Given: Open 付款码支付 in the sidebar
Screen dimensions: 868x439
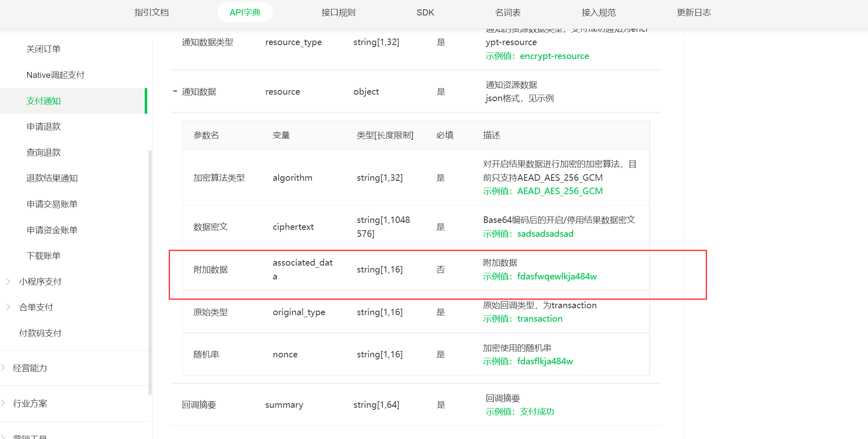Looking at the screenshot, I should pos(40,333).
